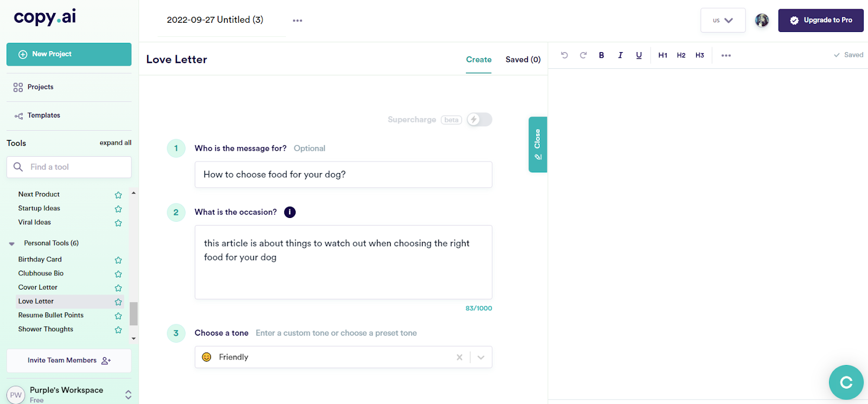868x404 pixels.
Task: Close the editor panel tab
Action: click(538, 144)
